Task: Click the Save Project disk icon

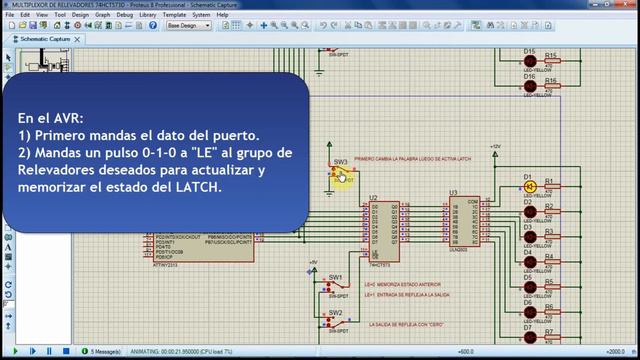Action: [33, 25]
